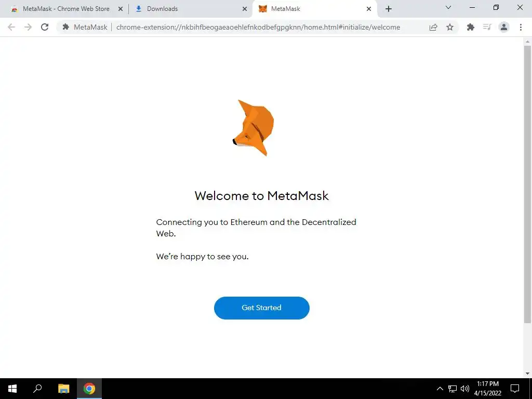532x399 pixels.
Task: Click the page's vertical scrollbar thumb
Action: coord(528,184)
